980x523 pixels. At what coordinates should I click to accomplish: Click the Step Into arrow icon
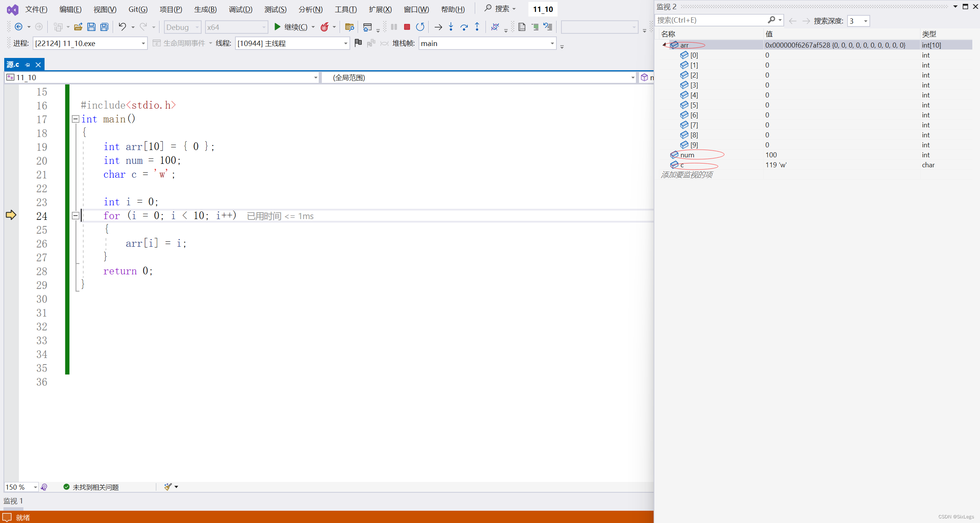point(451,27)
